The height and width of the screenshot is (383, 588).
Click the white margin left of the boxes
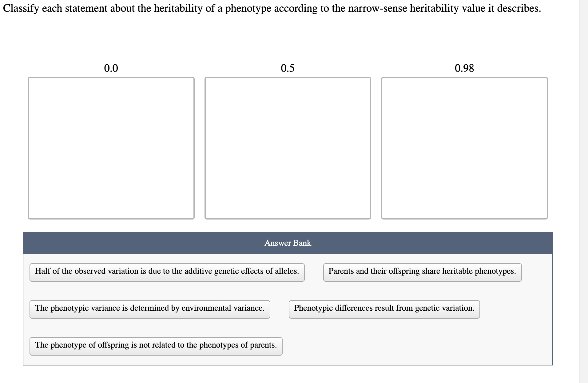coord(14,148)
